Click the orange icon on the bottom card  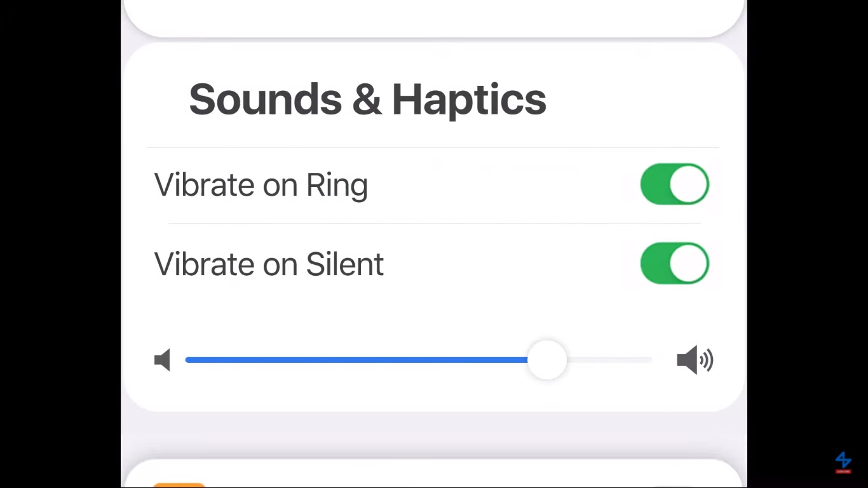tap(179, 485)
